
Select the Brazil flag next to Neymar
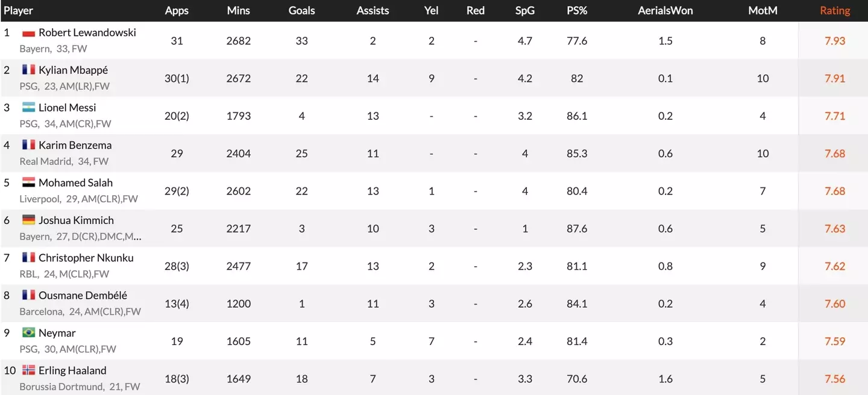click(x=28, y=333)
